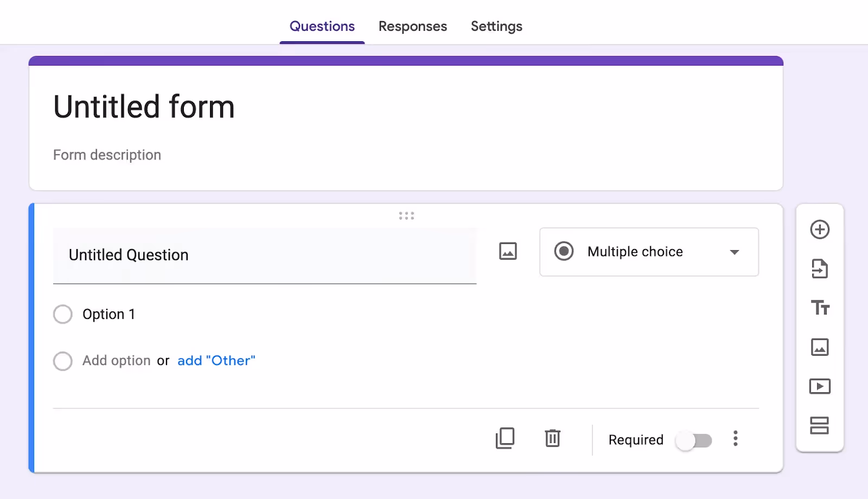Click the Add question plus icon
Viewport: 868px width, 499px height.
tap(820, 229)
